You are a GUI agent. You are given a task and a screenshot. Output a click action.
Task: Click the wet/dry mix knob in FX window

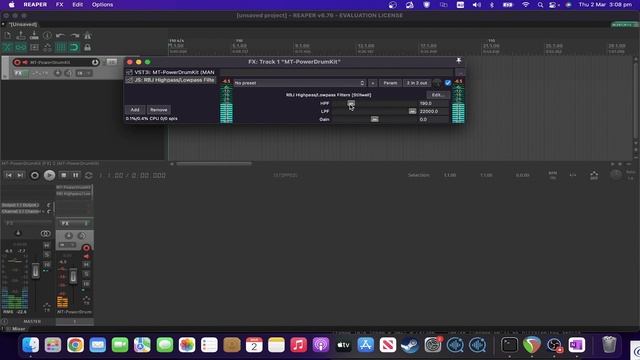pos(437,83)
